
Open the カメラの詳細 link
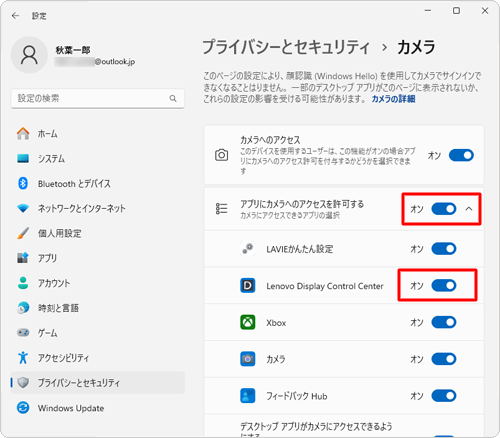pyautogui.click(x=393, y=99)
